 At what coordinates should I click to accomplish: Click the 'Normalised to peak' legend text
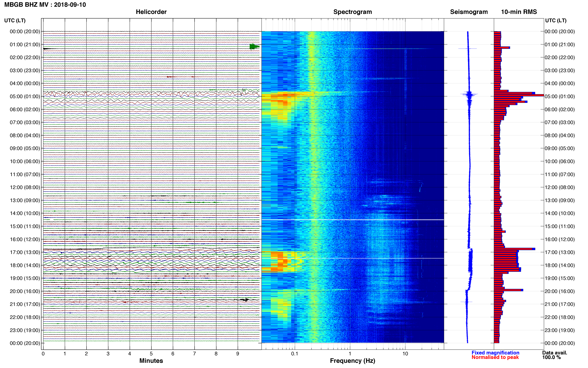(495, 357)
